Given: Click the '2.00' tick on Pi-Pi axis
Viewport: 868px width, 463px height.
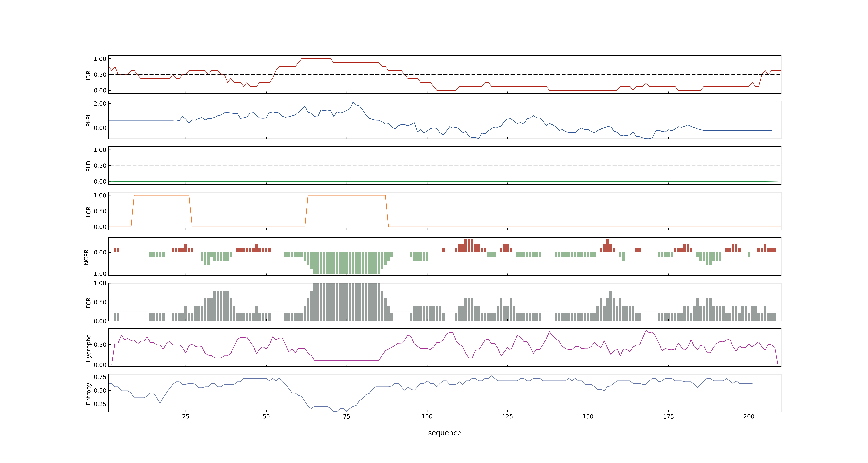Looking at the screenshot, I should (100, 103).
